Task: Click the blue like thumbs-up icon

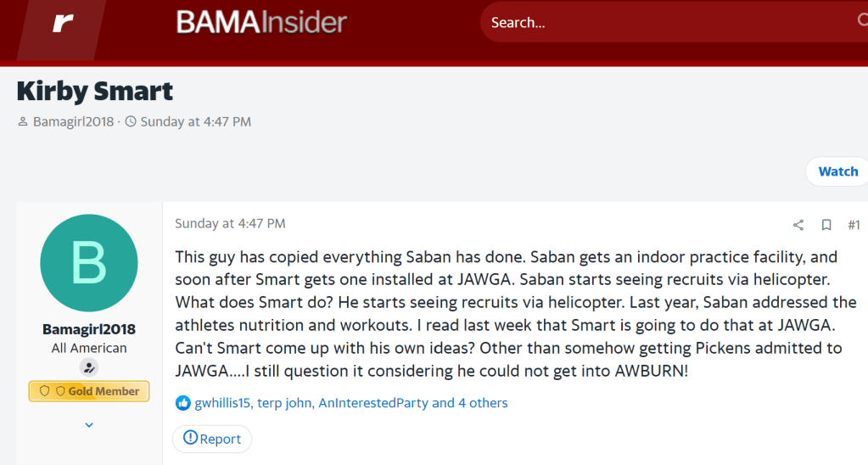Action: (x=183, y=403)
